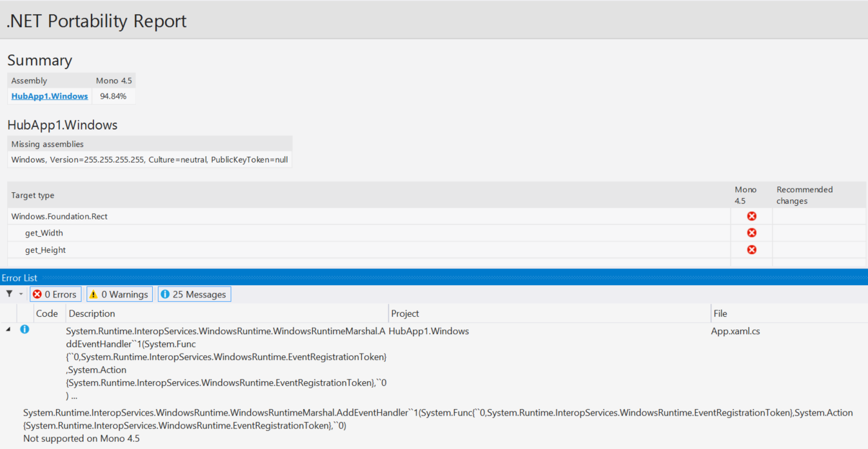
Task: Open the HubApp1.Windows assembly link in the Summary
Action: (49, 95)
